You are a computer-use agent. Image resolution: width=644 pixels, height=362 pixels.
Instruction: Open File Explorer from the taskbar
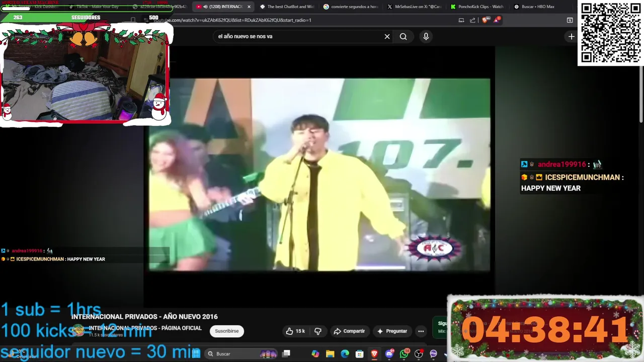(x=330, y=353)
